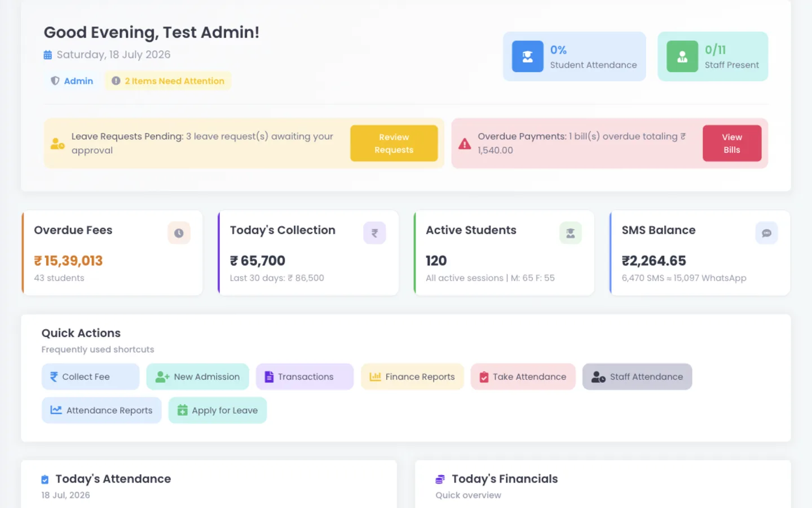Click "6,470 SMS ≈ 15,097 WhatsApp" text
Screen dimensions: 812x508
pos(684,278)
